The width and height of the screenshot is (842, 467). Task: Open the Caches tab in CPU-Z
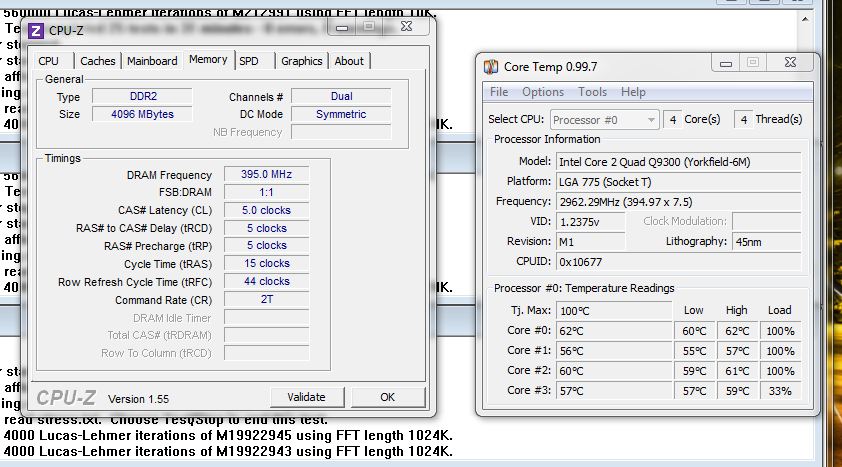98,61
